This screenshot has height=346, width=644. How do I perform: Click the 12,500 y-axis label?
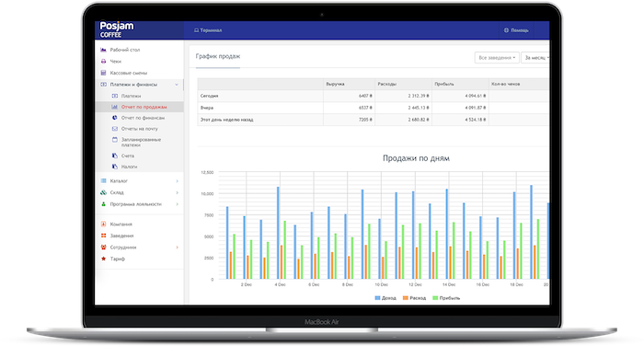pos(207,173)
